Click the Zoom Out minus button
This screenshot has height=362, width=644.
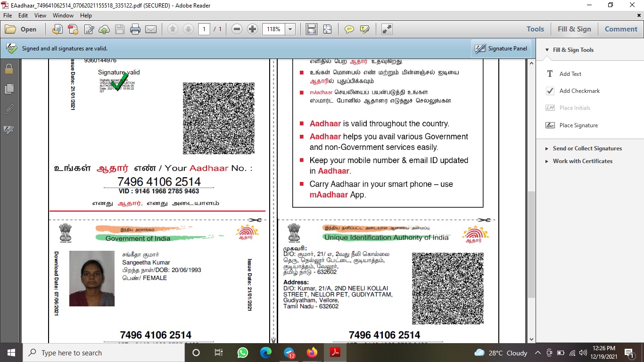point(237,29)
